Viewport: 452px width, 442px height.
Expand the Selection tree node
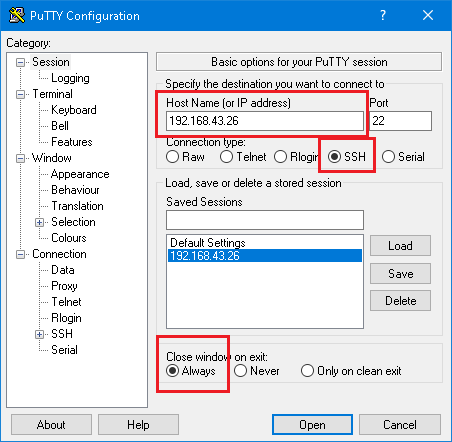39,222
